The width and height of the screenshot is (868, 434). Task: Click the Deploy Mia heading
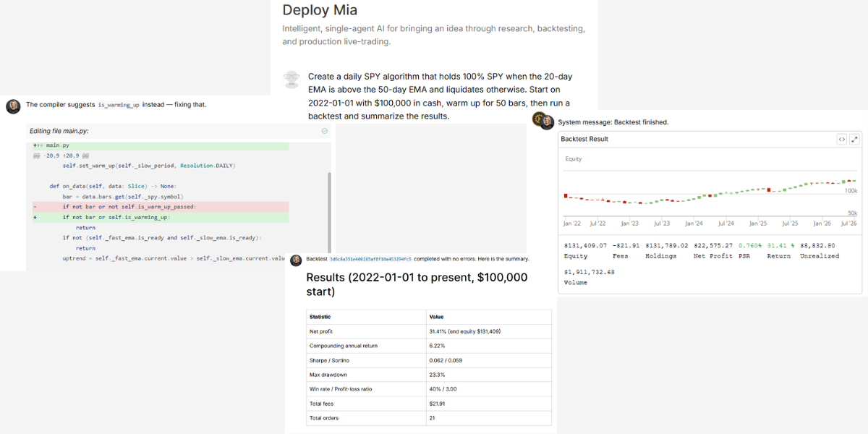[x=320, y=10]
